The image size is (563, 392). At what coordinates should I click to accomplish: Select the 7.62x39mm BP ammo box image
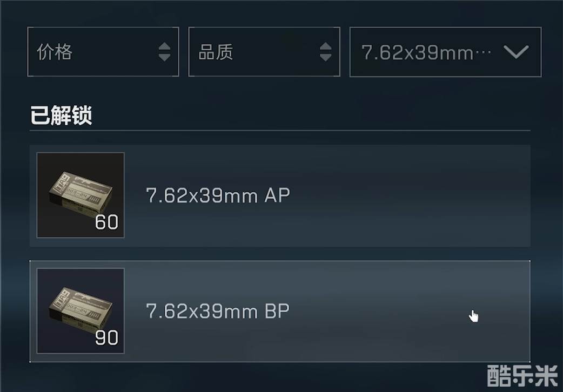[81, 310]
